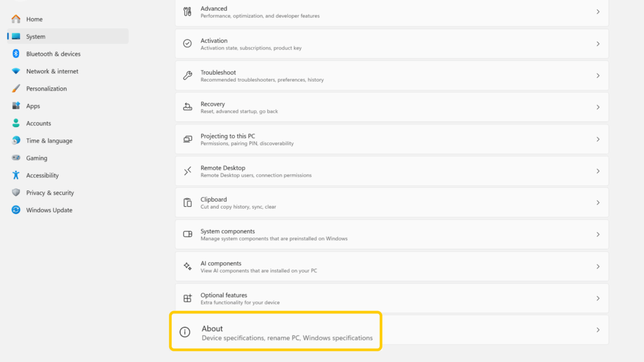The width and height of the screenshot is (644, 362).
Task: Expand the Advanced row chevron
Action: (597, 12)
